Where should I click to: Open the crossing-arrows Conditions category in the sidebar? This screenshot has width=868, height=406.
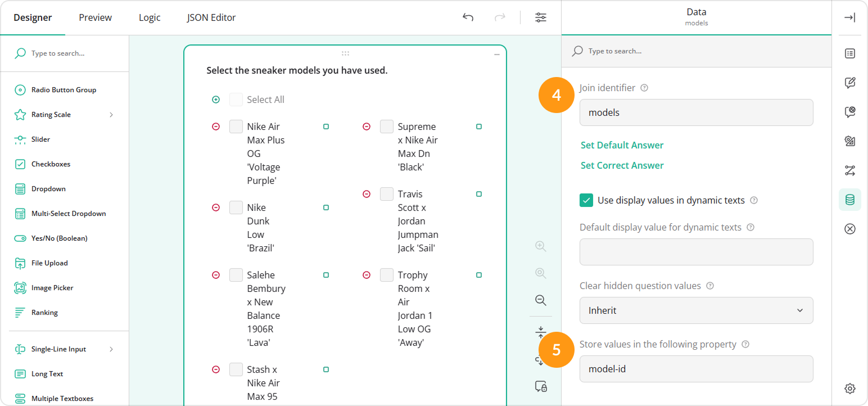(x=850, y=170)
